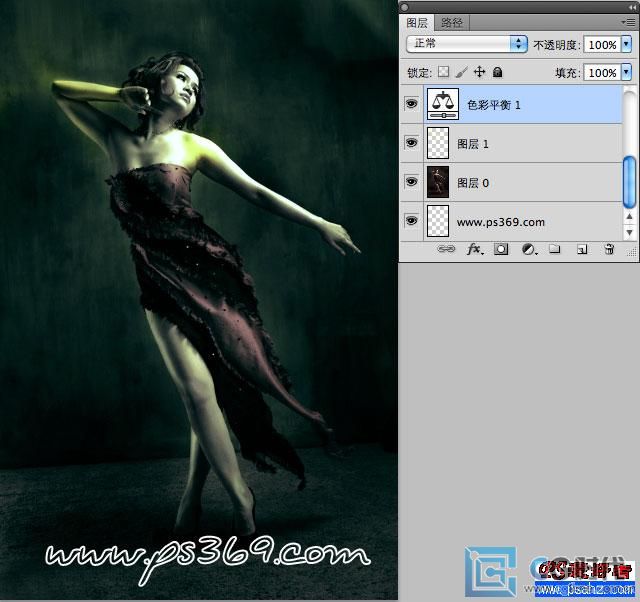The height and width of the screenshot is (602, 640).
Task: Click the scrollbar down arrow
Action: [629, 232]
